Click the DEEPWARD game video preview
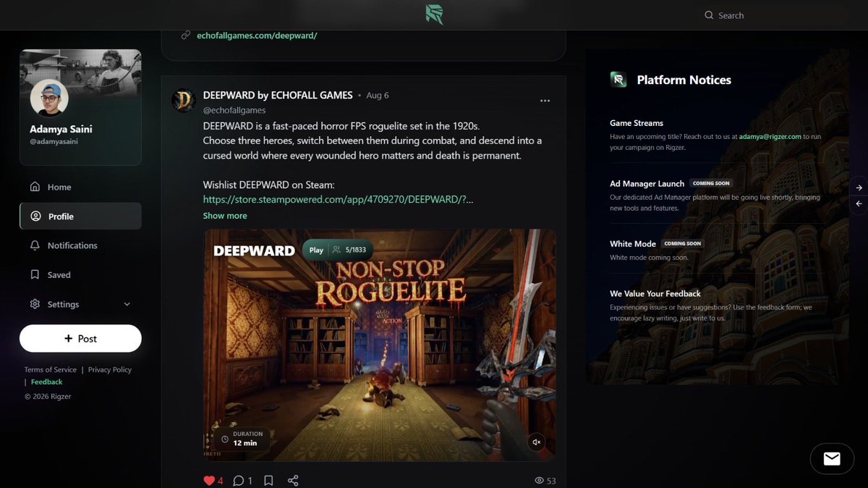Viewport: 868px width, 488px height. (x=380, y=345)
